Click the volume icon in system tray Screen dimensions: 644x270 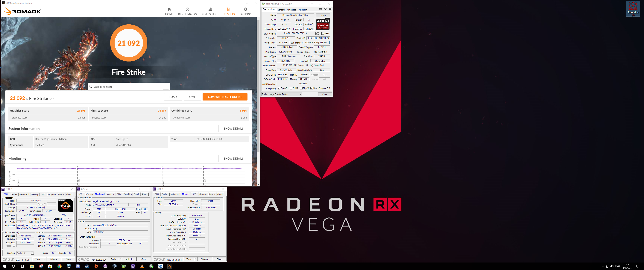click(612, 266)
